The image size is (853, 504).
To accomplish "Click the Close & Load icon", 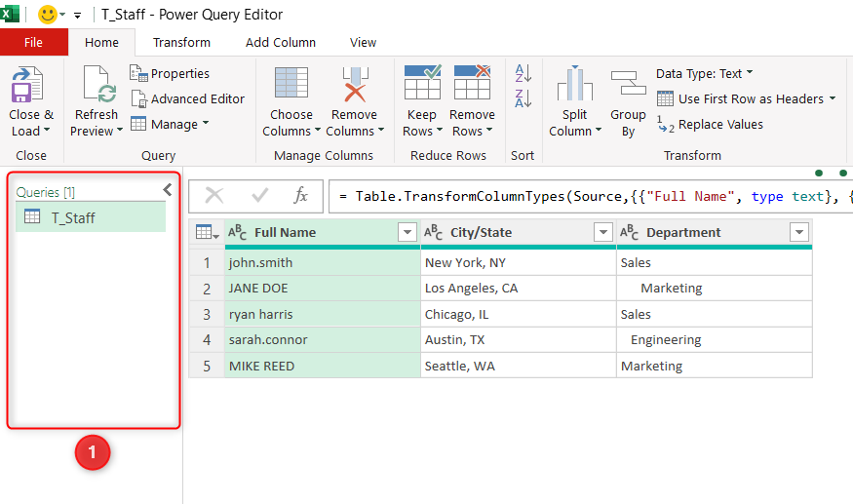I will click(x=26, y=85).
